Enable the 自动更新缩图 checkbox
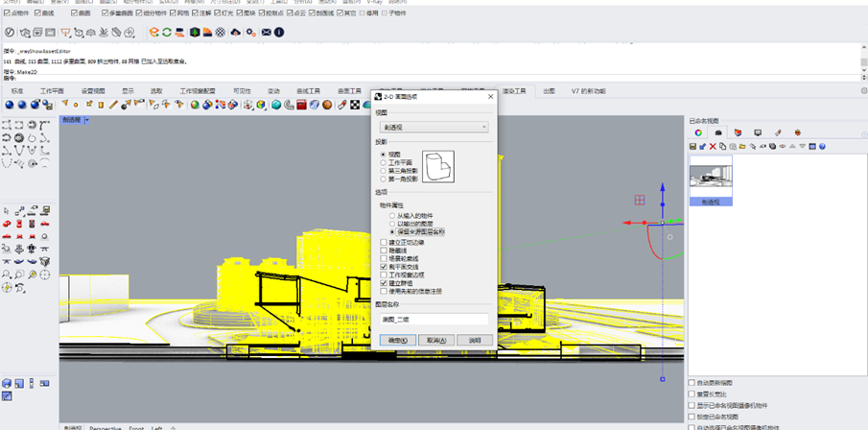This screenshot has width=868, height=430. click(x=692, y=383)
